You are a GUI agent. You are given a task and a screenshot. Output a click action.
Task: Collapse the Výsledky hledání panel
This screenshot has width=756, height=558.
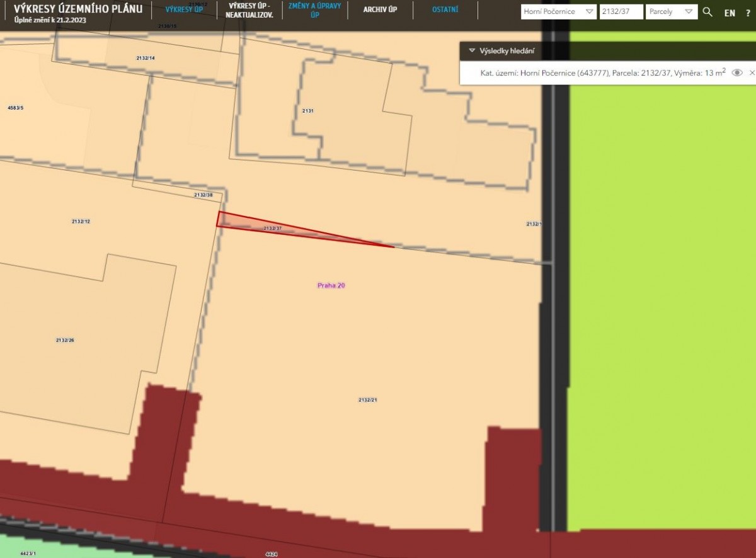pyautogui.click(x=472, y=50)
